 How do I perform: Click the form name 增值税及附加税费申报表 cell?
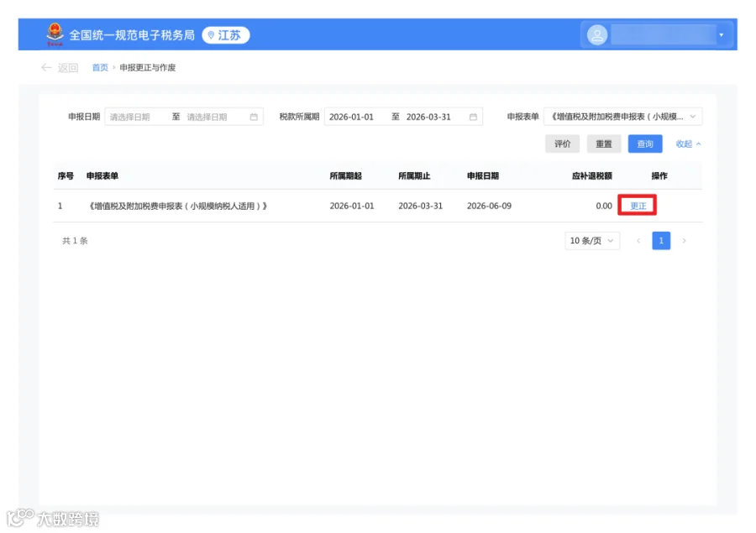[x=177, y=206]
